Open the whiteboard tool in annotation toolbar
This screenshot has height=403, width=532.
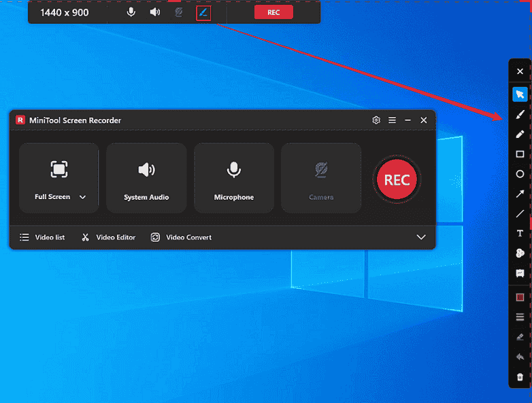pyautogui.click(x=520, y=273)
